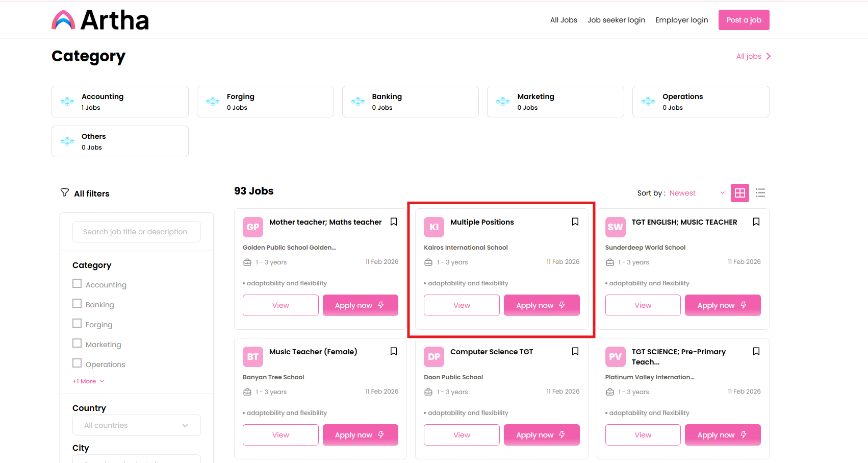Bookmark the Mother teacher; Maths teacher job
868x463 pixels.
(x=394, y=222)
